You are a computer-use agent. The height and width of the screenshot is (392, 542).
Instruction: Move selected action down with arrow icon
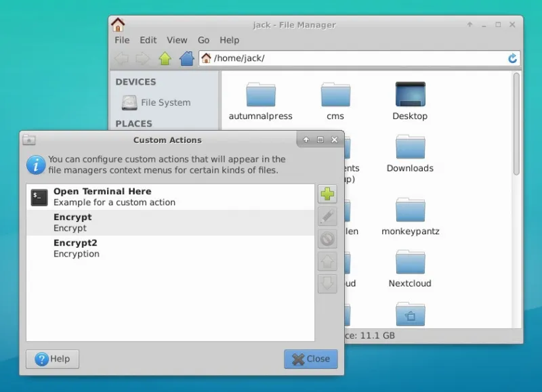(327, 283)
